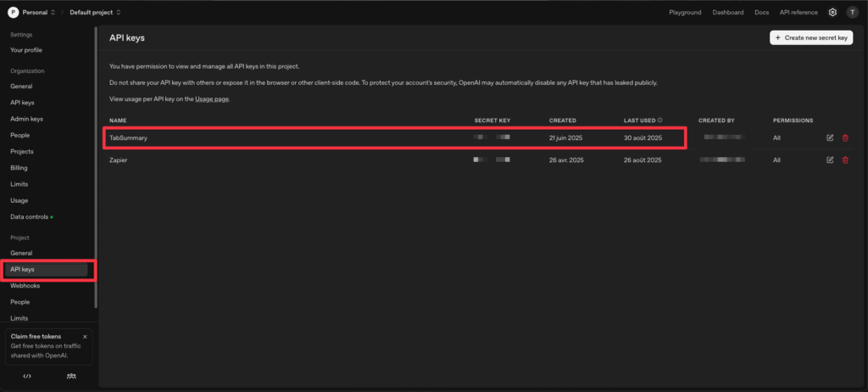
Task: Follow the Usage page link
Action: click(x=212, y=98)
